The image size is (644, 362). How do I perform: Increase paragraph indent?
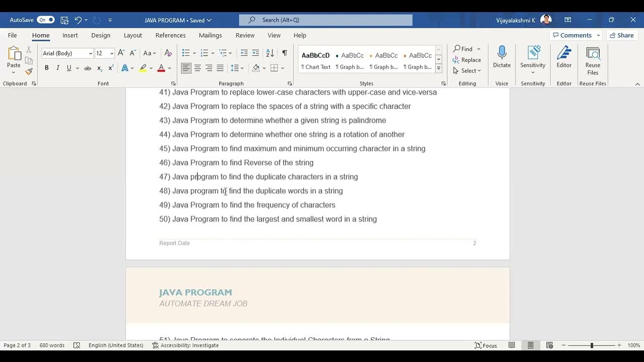coord(256,53)
